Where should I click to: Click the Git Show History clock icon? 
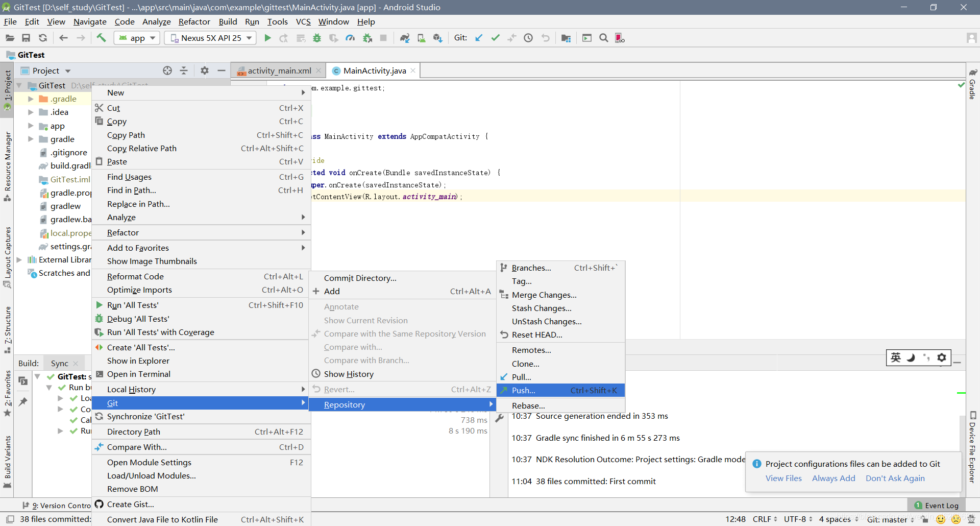[528, 38]
